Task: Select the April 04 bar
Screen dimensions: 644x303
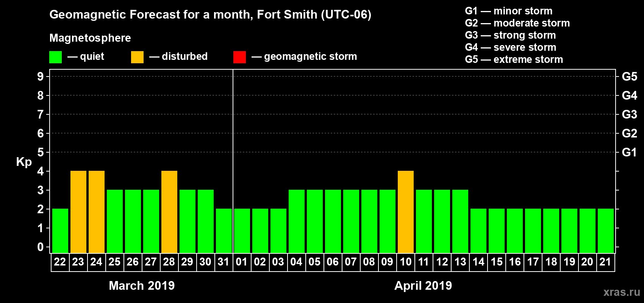Action: 297,221
